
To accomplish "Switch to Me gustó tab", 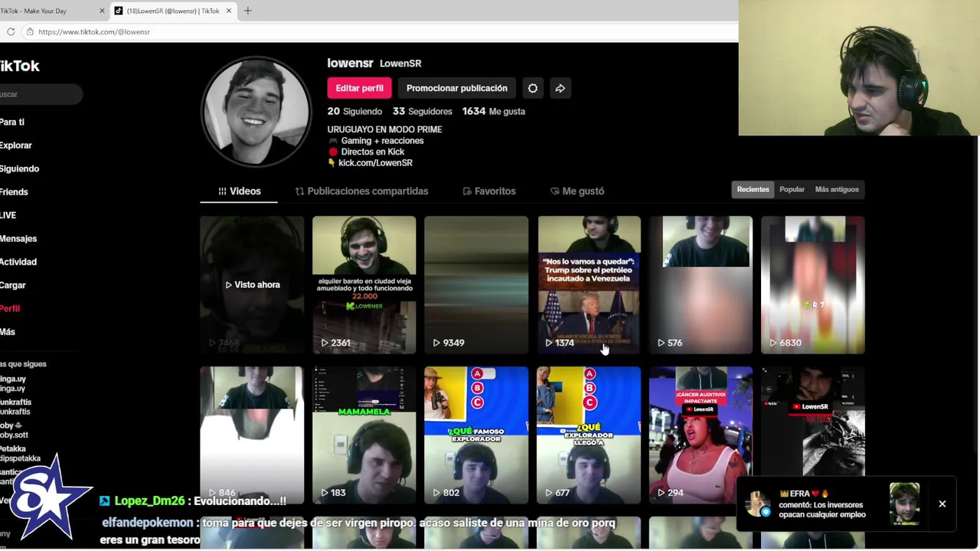I will point(577,191).
